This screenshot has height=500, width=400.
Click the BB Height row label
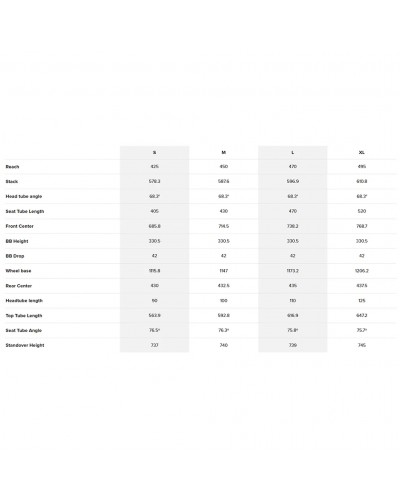[x=17, y=241]
